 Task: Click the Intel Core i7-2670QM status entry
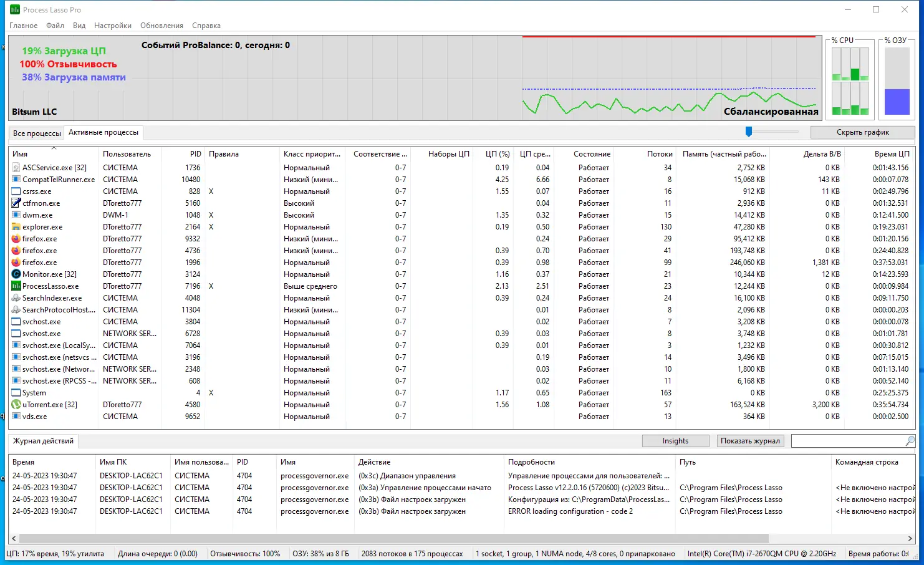click(761, 554)
